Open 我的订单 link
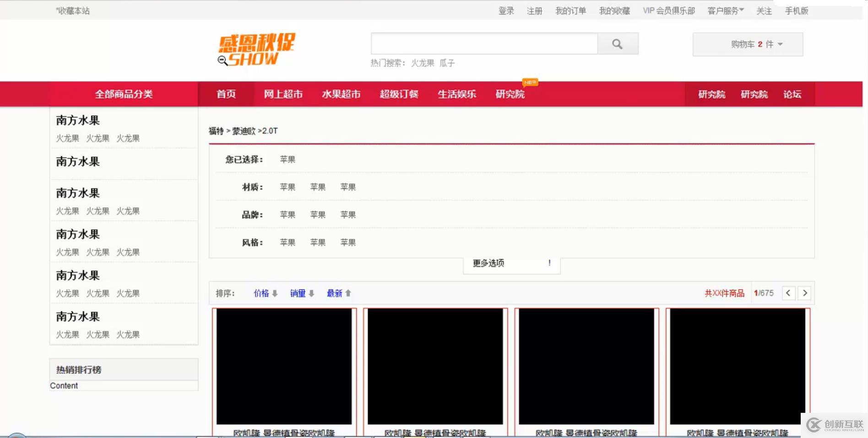 click(x=570, y=11)
